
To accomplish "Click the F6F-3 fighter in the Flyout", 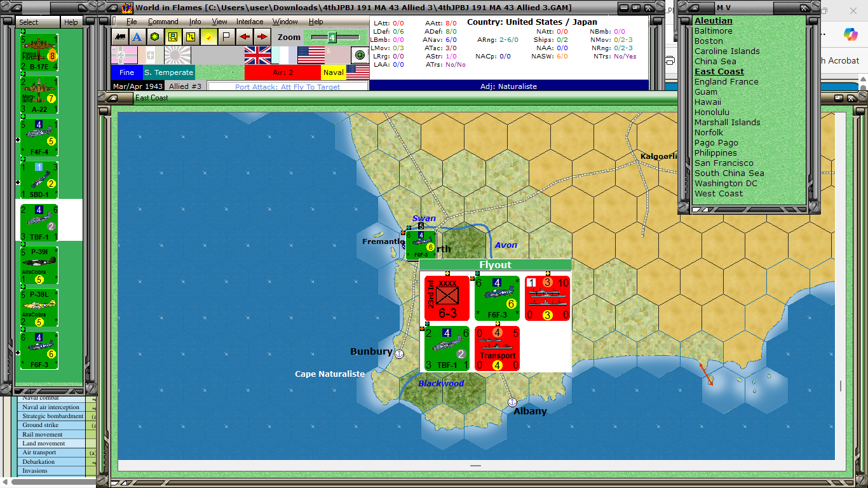I will pyautogui.click(x=497, y=298).
